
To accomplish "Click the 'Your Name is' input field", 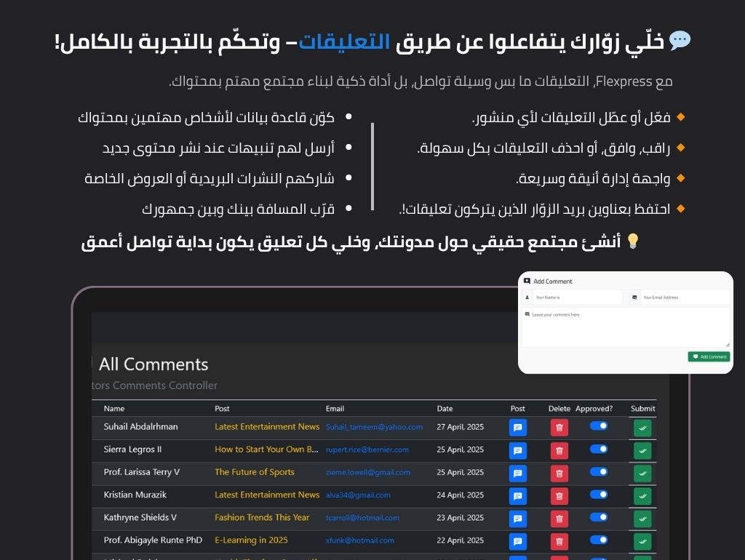I will tap(577, 297).
